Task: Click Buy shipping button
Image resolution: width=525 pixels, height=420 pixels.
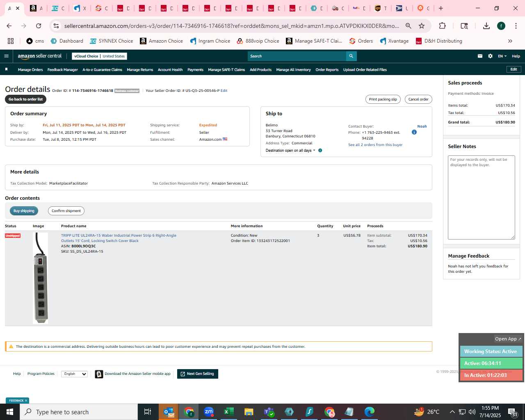Action: (x=24, y=211)
